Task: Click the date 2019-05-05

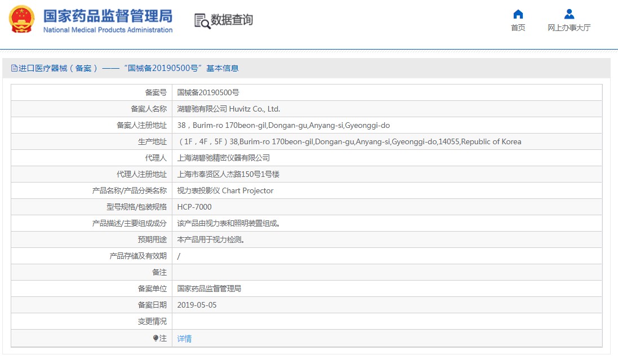Action: [x=197, y=305]
